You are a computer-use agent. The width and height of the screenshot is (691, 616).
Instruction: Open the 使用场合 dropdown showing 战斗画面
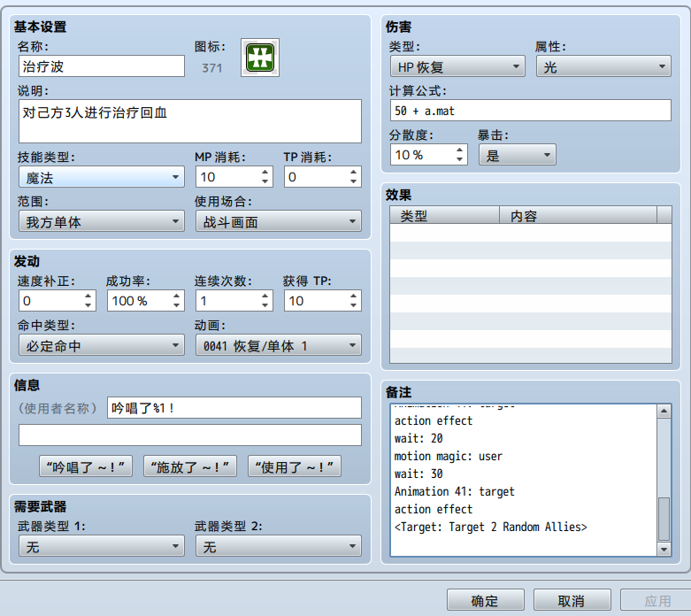pyautogui.click(x=278, y=221)
